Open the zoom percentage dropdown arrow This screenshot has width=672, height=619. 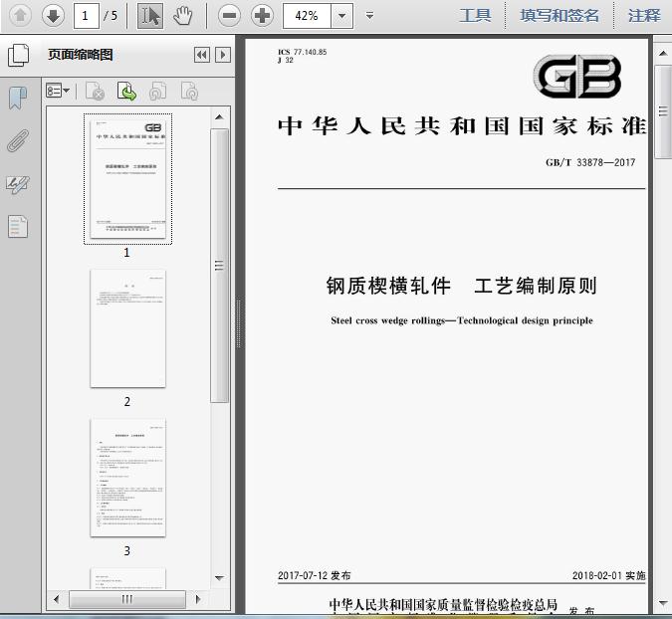pos(342,16)
